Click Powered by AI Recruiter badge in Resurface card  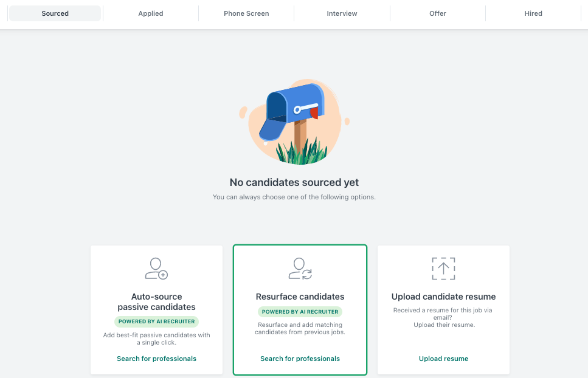(x=300, y=312)
